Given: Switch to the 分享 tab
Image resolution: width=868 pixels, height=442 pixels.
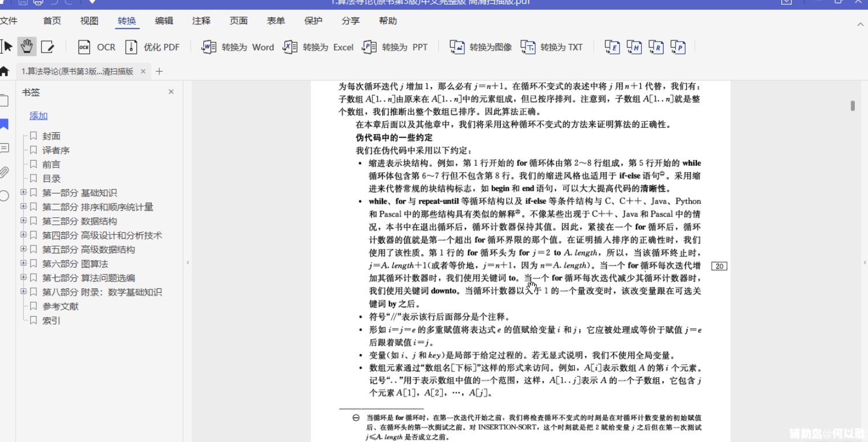Looking at the screenshot, I should (x=351, y=21).
